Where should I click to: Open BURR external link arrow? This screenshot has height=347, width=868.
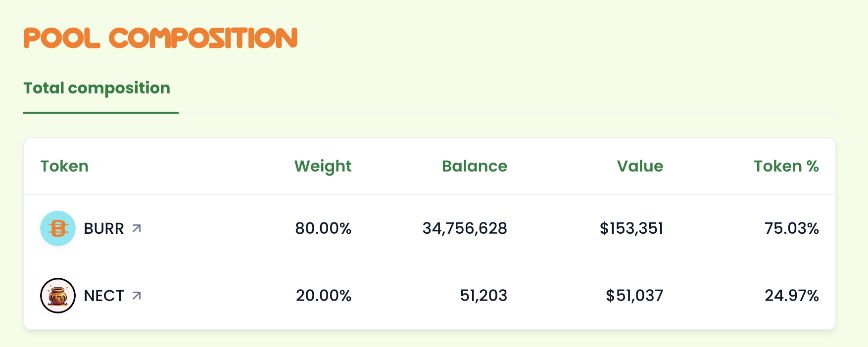click(137, 228)
